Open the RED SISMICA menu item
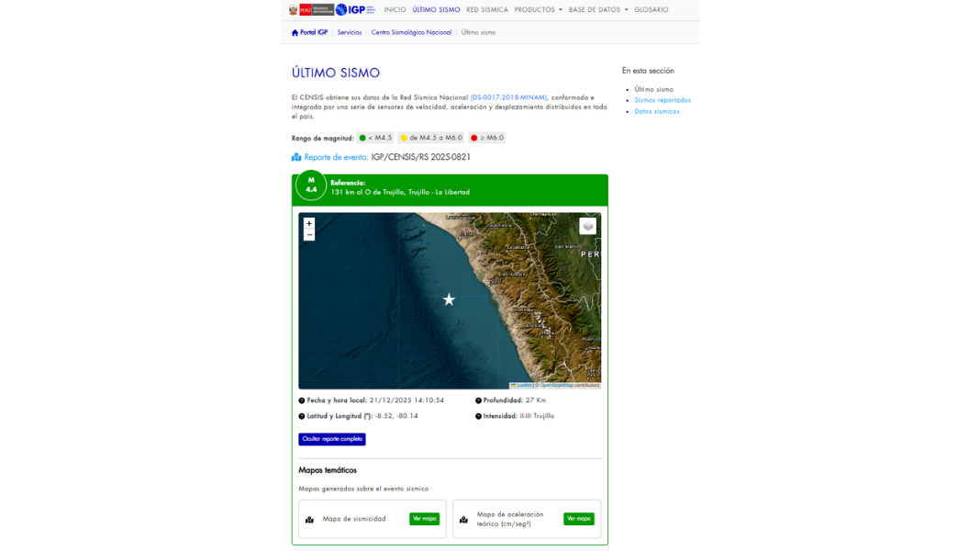Viewport: 980px width, 551px height. (487, 9)
